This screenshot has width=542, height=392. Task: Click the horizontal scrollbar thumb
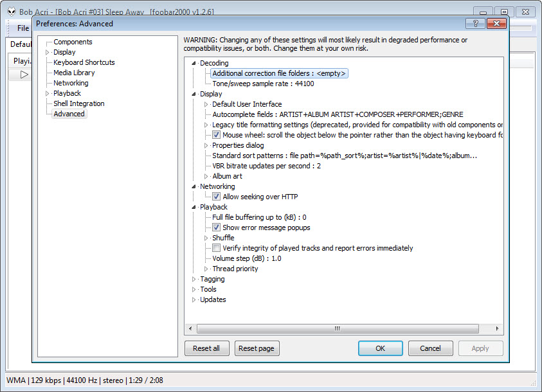tap(338, 328)
